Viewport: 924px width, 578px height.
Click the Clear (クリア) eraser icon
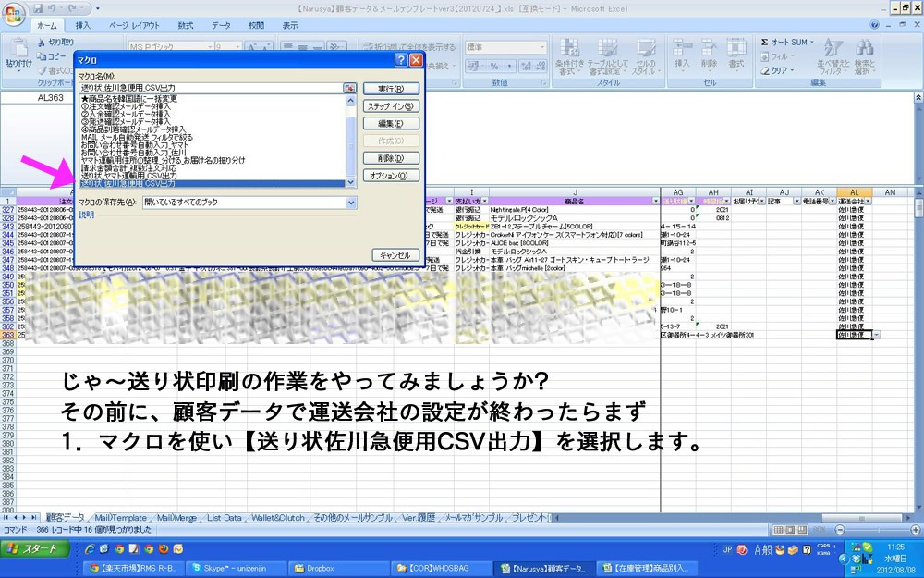click(x=765, y=70)
